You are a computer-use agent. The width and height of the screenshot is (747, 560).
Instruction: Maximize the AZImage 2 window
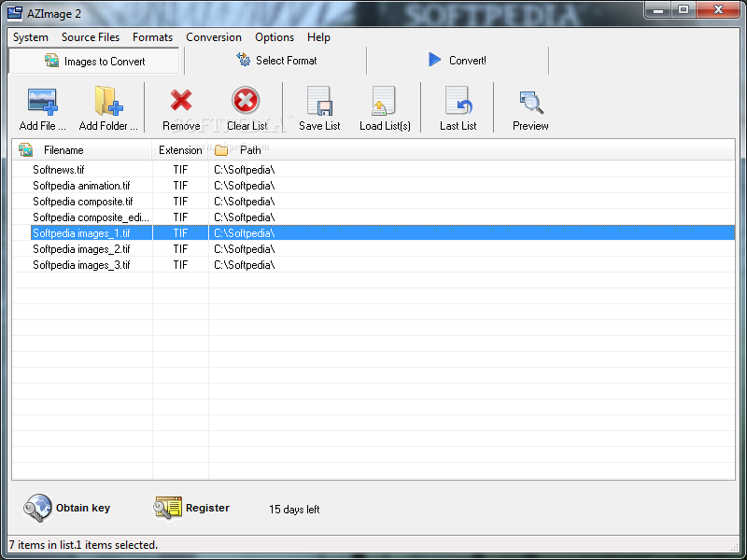[684, 10]
